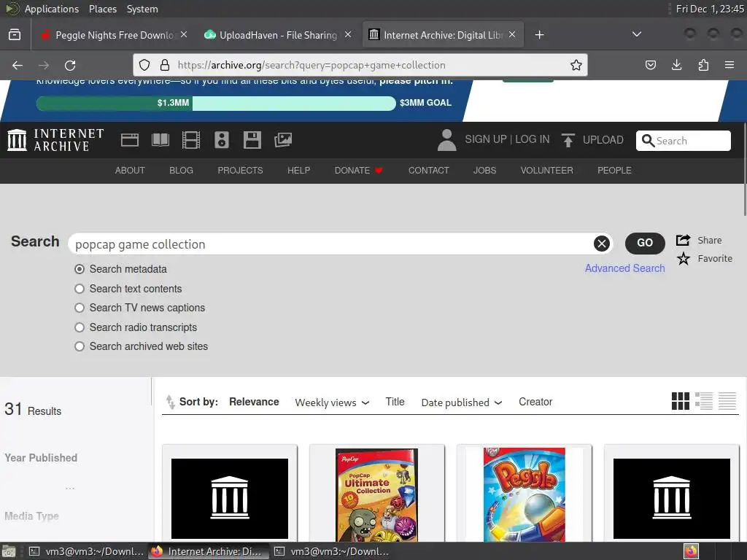Reload the page in Firefox
The height and width of the screenshot is (560, 747).
[70, 65]
